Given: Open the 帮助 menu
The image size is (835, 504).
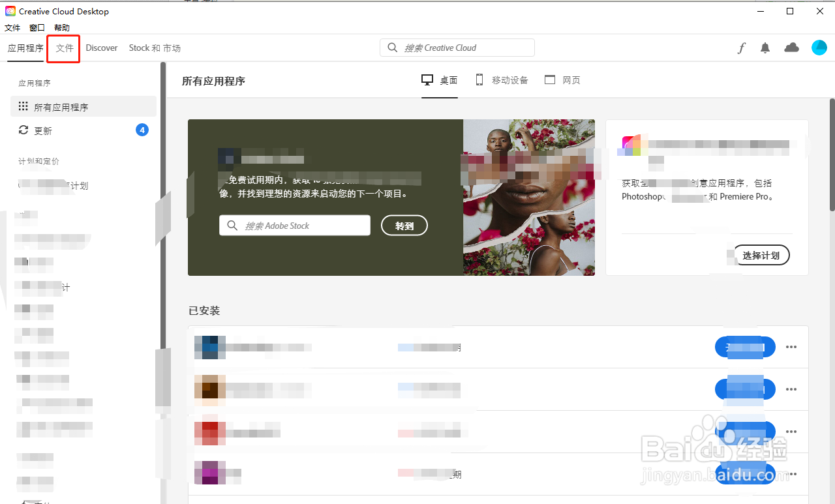Looking at the screenshot, I should coord(62,28).
